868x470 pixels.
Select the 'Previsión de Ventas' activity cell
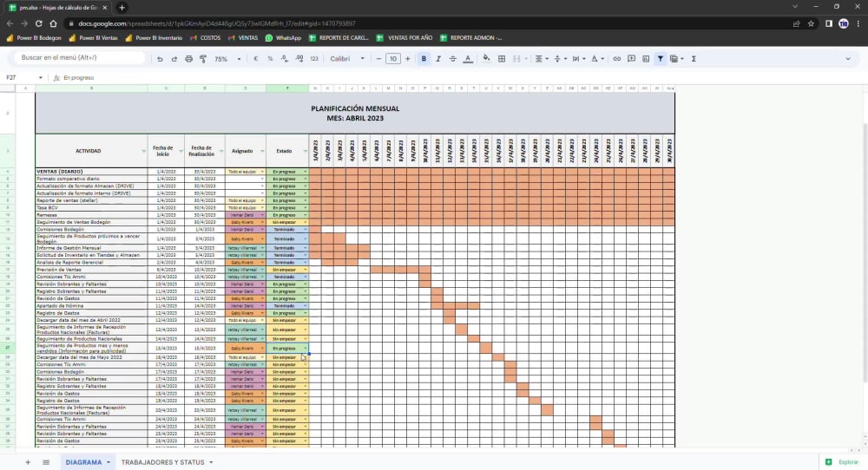[91, 270]
